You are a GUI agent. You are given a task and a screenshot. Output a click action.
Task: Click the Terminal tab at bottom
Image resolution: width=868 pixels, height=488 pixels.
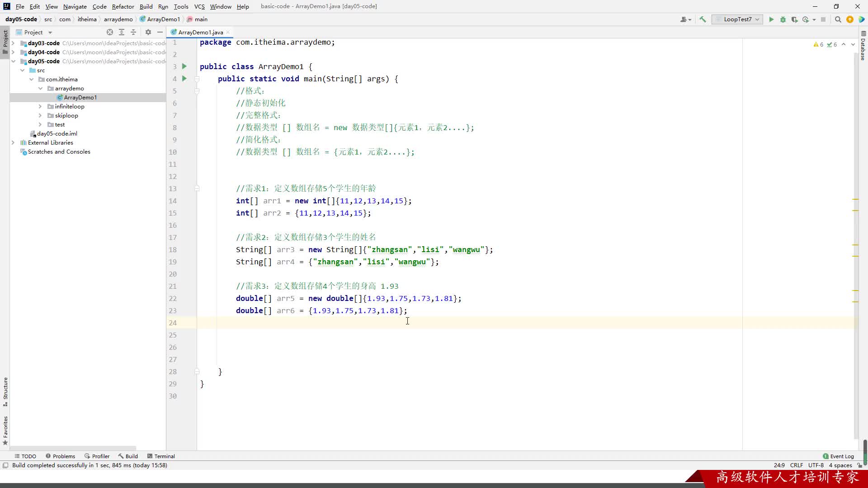coord(165,456)
